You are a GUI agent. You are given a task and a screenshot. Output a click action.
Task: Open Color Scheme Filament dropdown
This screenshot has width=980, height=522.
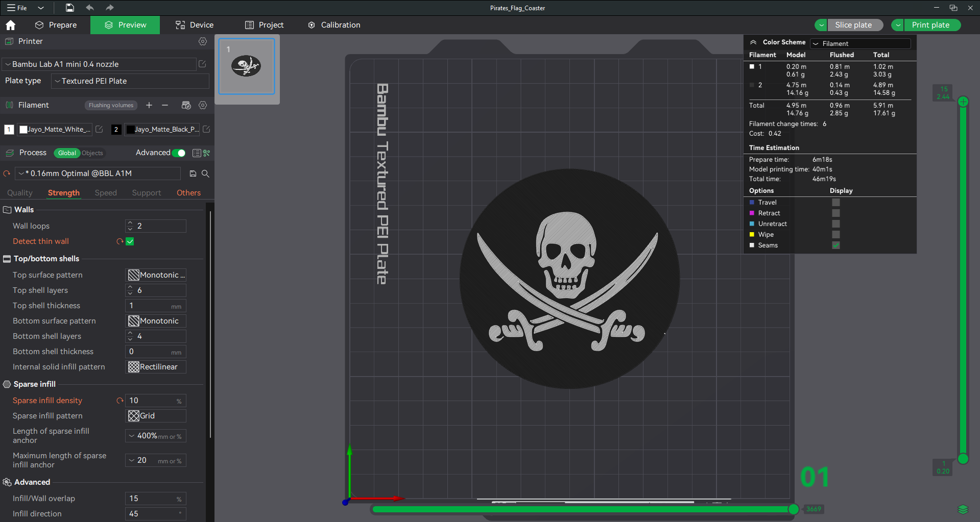tap(861, 44)
